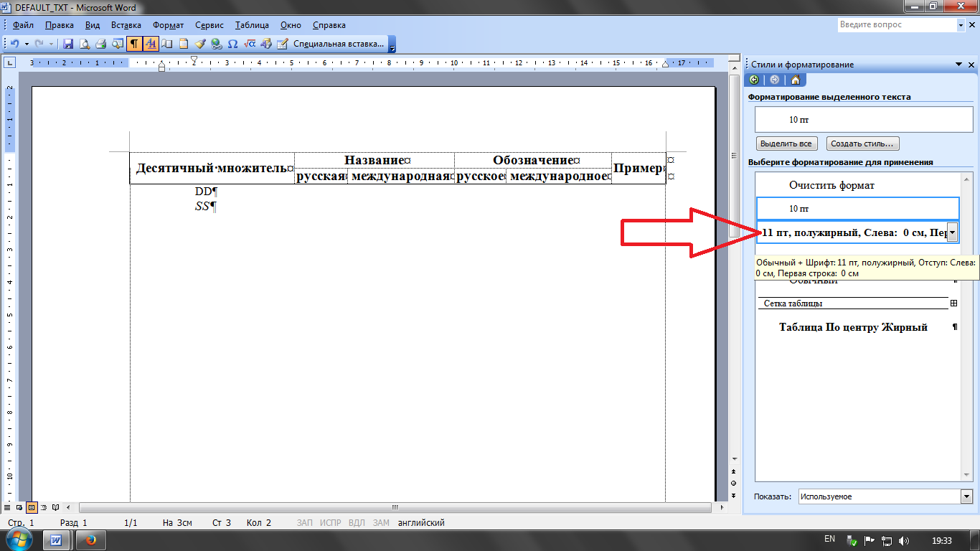Image resolution: width=980 pixels, height=551 pixels.
Task: Click the Previous Page double arrow in scrollbar
Action: coord(733,471)
